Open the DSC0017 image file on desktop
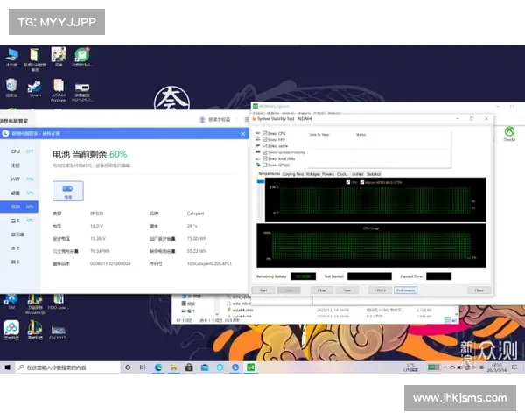This screenshot has width=525, height=420. 59,332
